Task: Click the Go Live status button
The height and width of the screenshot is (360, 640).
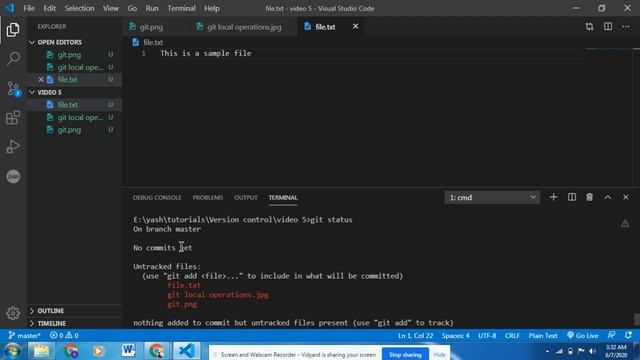Action: [582, 336]
